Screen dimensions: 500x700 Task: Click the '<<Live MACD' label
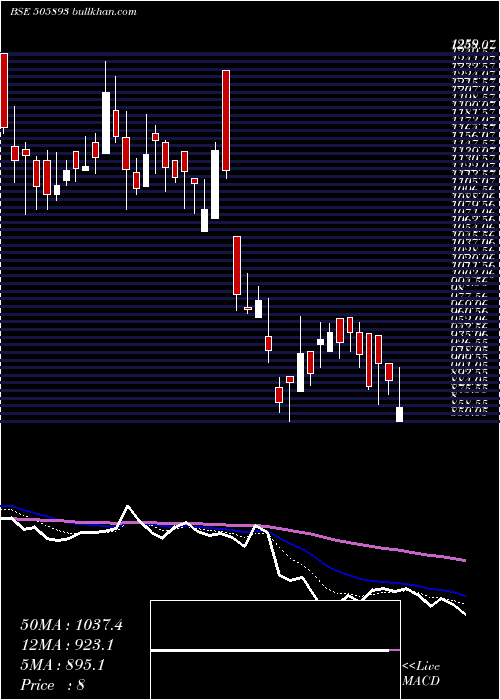(421, 674)
